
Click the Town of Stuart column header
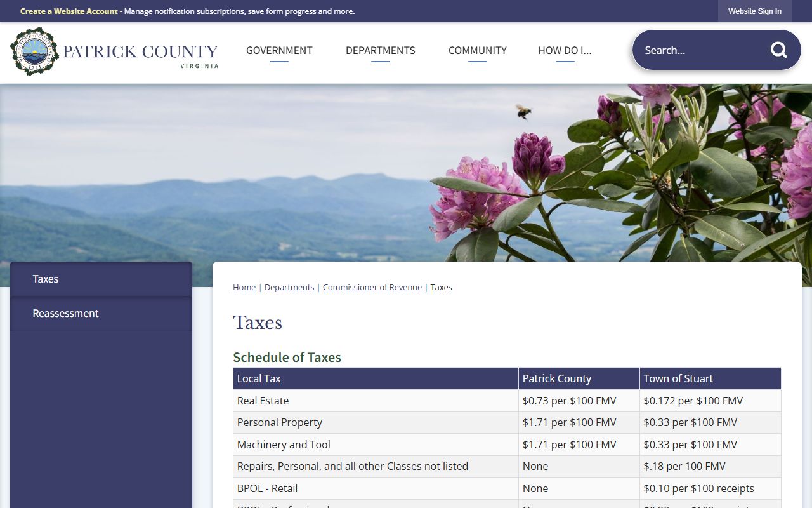[710, 378]
